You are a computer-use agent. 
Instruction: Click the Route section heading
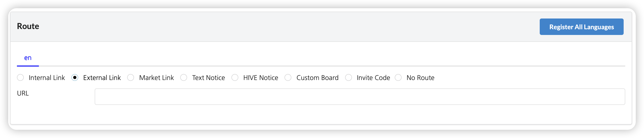(28, 26)
